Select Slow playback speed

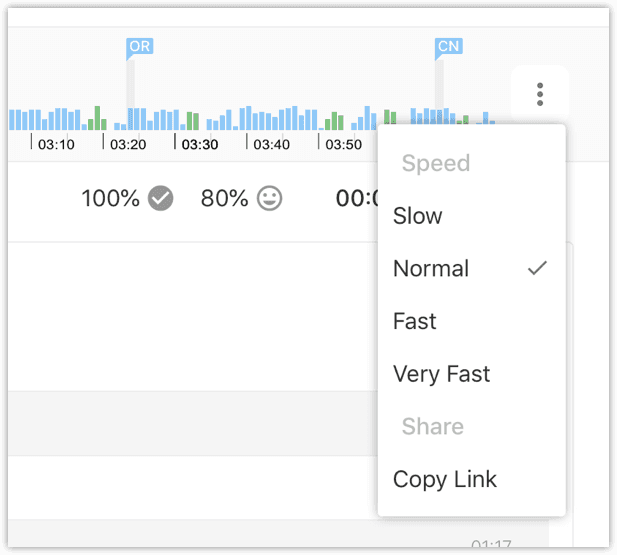418,216
